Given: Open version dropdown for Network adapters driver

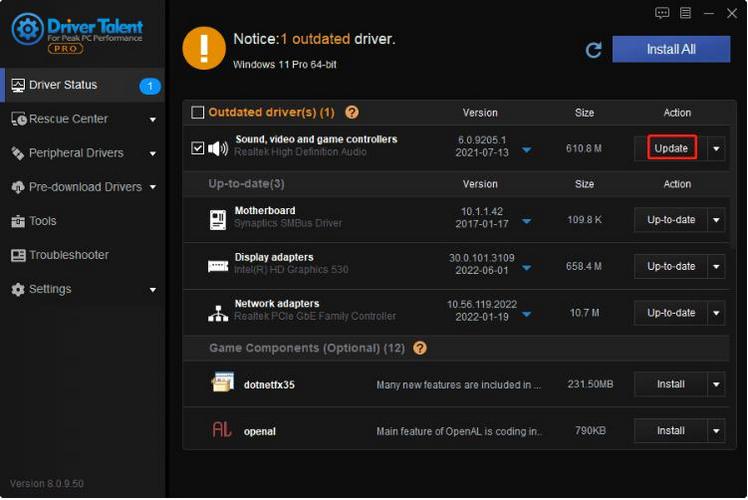Looking at the screenshot, I should pyautogui.click(x=527, y=314).
